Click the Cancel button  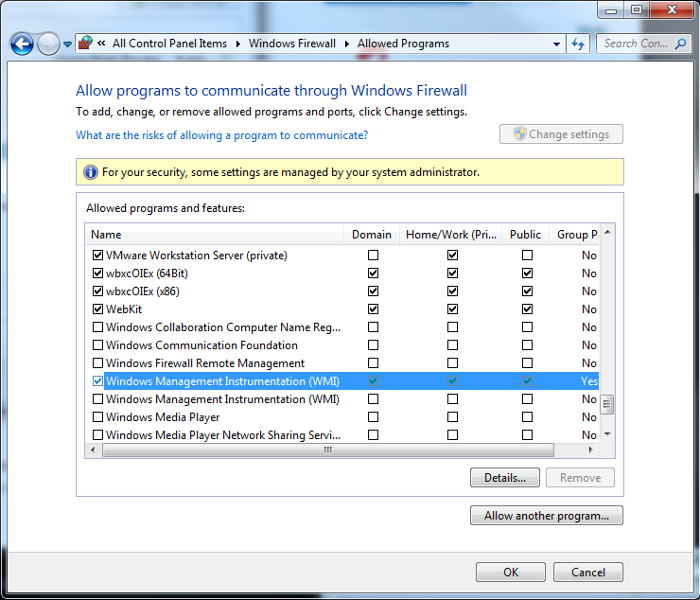[x=588, y=573]
